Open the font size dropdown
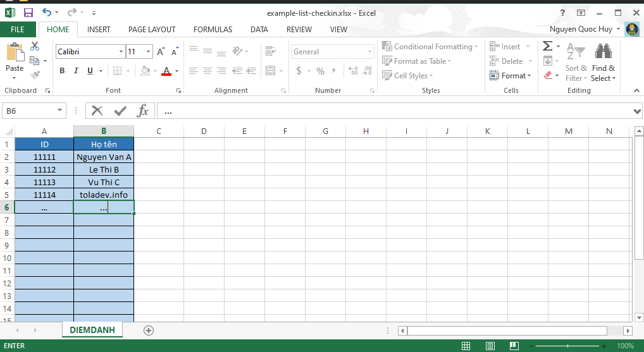 coord(148,52)
